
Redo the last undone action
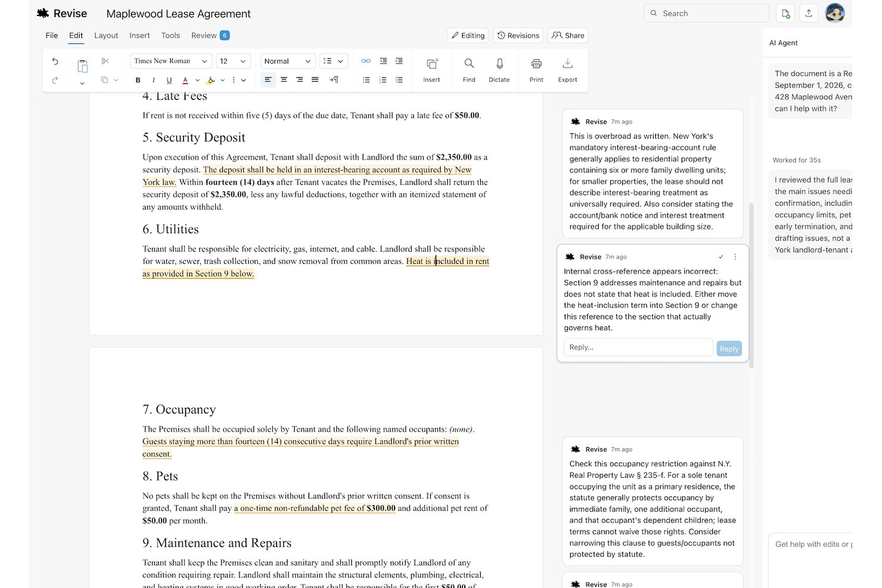pyautogui.click(x=55, y=80)
